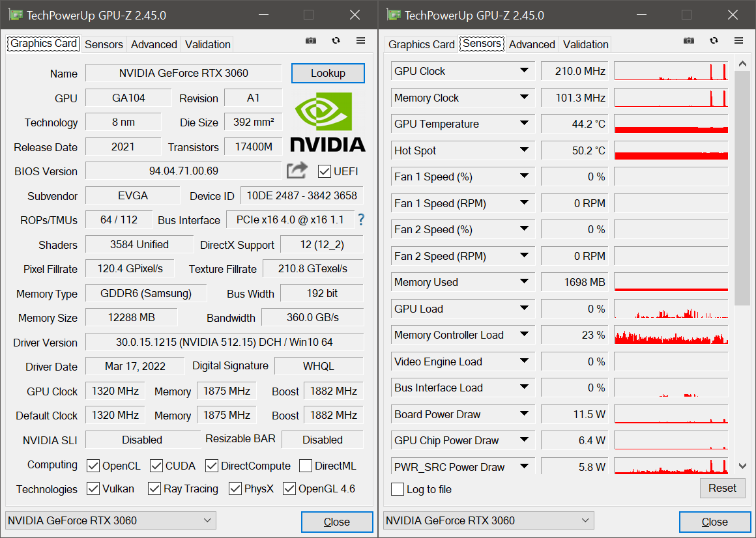Toggle the UEFI checkbox
The height and width of the screenshot is (538, 756).
click(x=325, y=171)
